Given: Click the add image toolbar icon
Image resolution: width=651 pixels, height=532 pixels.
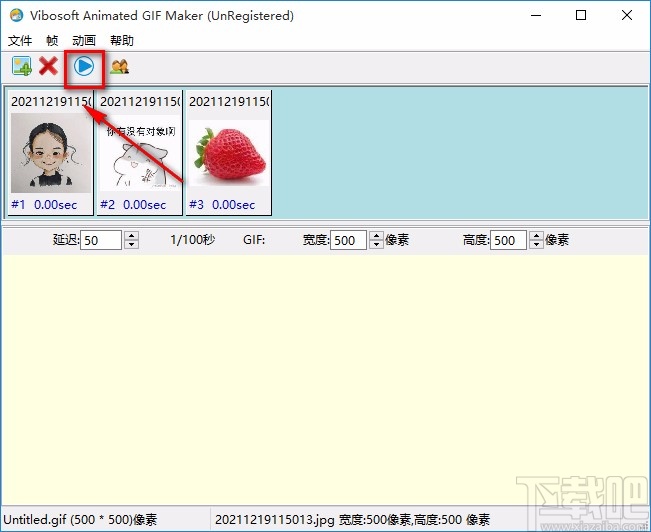Looking at the screenshot, I should [22, 66].
